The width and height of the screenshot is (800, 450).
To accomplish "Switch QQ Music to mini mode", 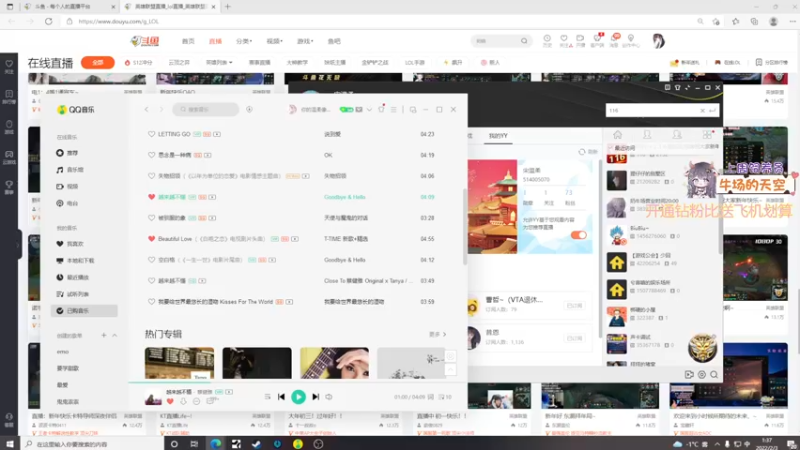I will pos(413,110).
